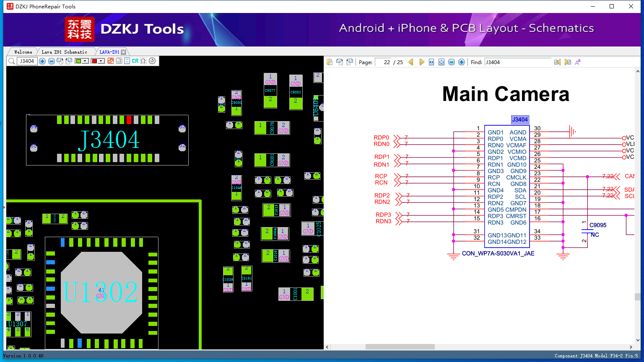Zoom in the PCB layout view
This screenshot has width=644, height=362.
[42, 61]
